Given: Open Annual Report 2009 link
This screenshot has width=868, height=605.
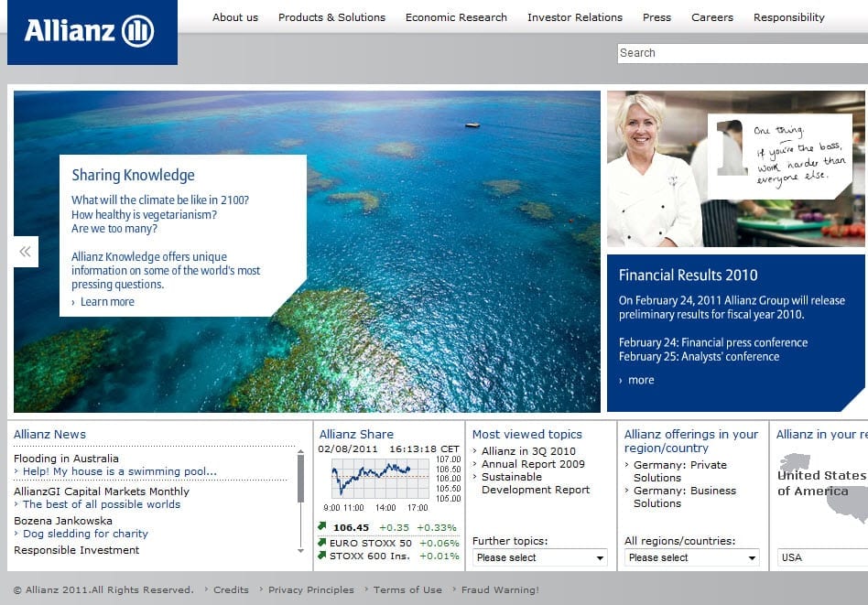Looking at the screenshot, I should tap(533, 464).
